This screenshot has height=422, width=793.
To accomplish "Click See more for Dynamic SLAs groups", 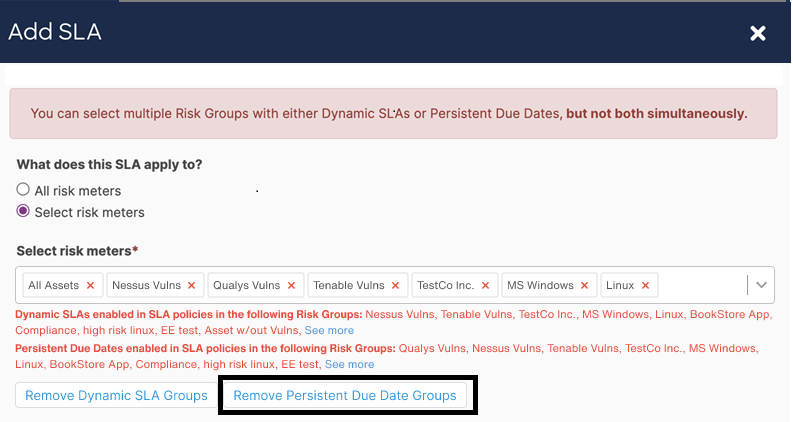I will coord(329,330).
